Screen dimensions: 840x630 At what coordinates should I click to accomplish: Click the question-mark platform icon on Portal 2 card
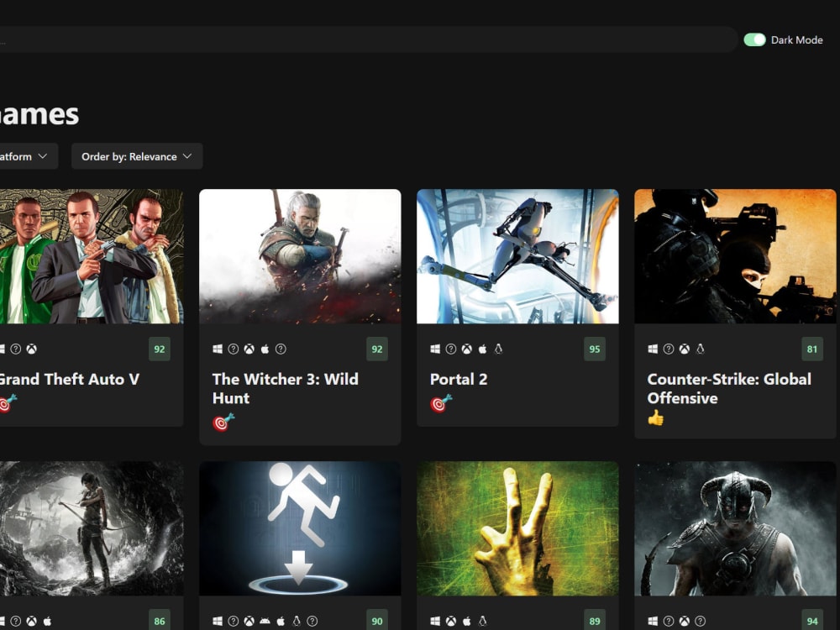coord(451,349)
